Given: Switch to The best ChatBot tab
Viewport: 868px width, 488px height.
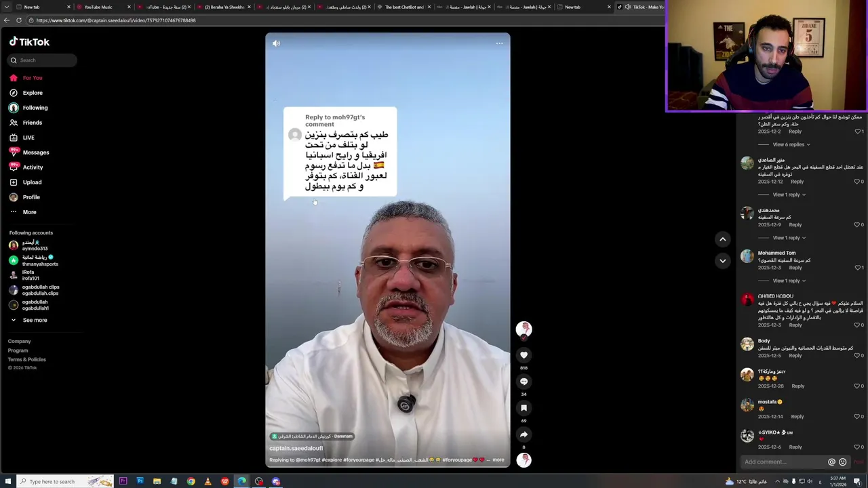Looking at the screenshot, I should coord(403,7).
